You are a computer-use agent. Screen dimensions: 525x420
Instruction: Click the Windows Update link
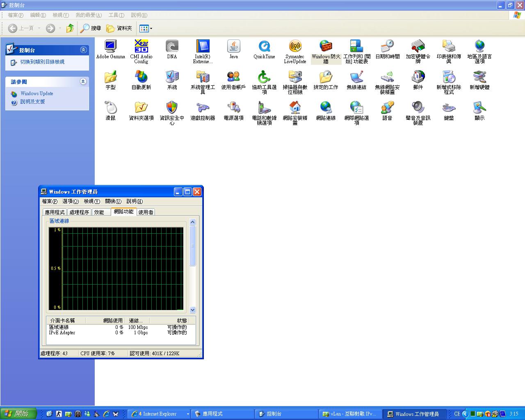click(37, 94)
